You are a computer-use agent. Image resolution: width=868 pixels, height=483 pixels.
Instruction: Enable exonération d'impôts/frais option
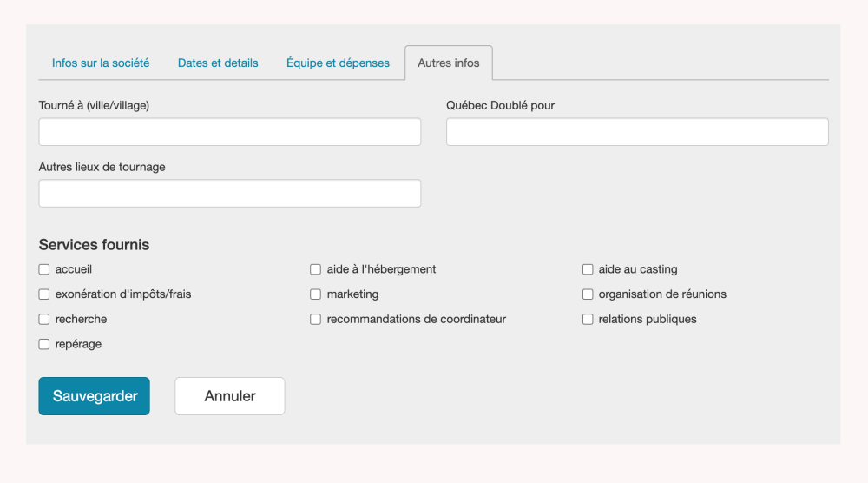point(44,294)
